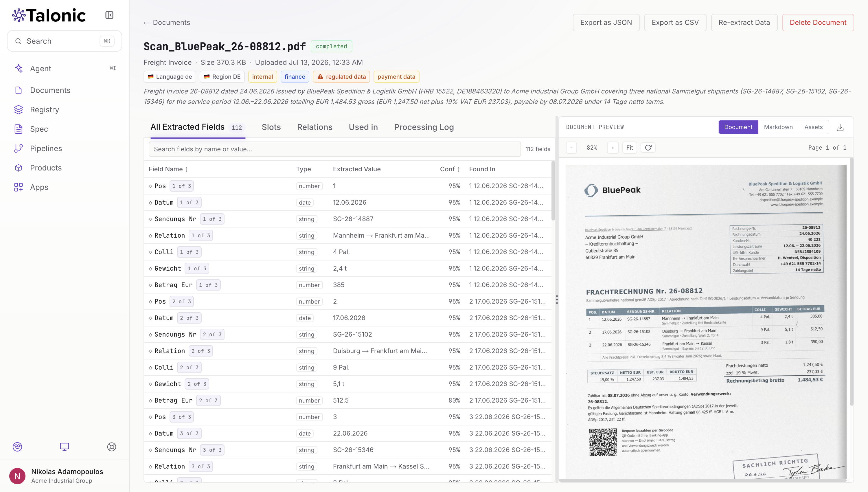868x492 pixels.
Task: Click the 80% confidence value
Action: click(454, 401)
